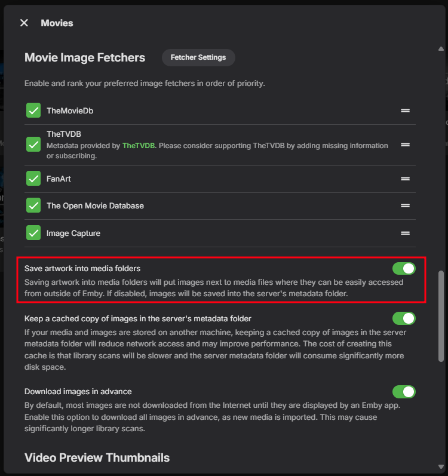Screen dimensions: 448x476
Task: Click TheTVDB reorder handle icon
Action: click(405, 145)
